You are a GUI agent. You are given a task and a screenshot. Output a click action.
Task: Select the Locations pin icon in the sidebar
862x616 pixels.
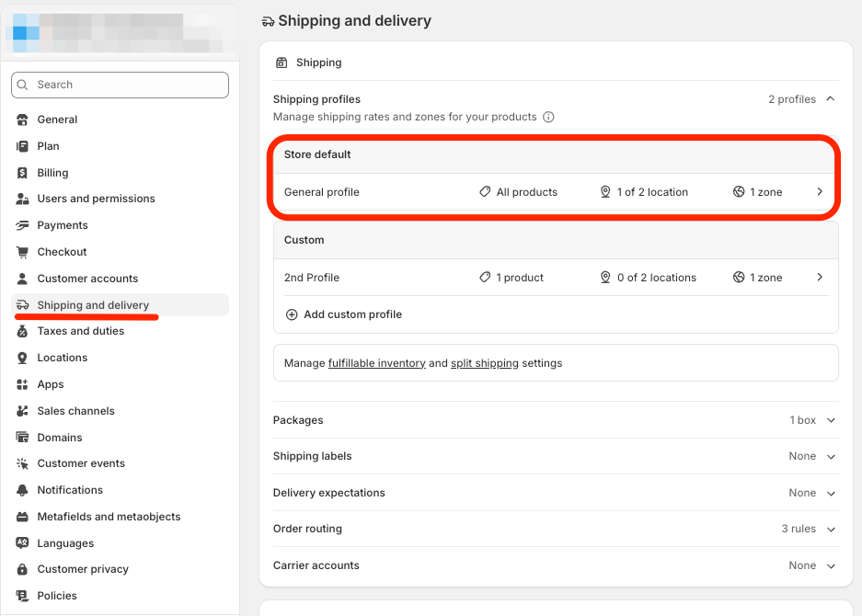coord(22,358)
